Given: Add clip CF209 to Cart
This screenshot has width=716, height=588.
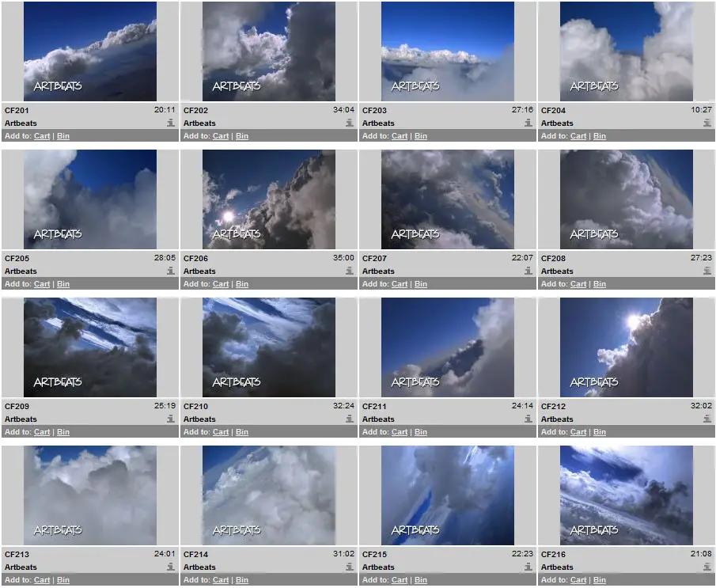Looking at the screenshot, I should (x=42, y=432).
